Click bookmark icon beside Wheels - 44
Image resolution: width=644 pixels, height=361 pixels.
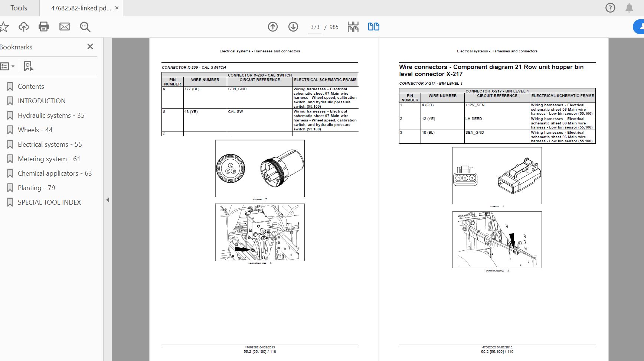pyautogui.click(x=10, y=130)
